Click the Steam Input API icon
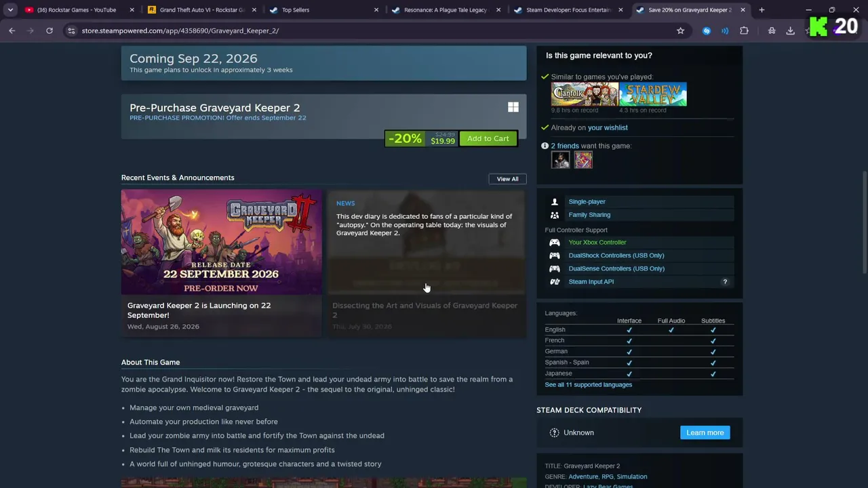This screenshot has height=488, width=868. 555,282
